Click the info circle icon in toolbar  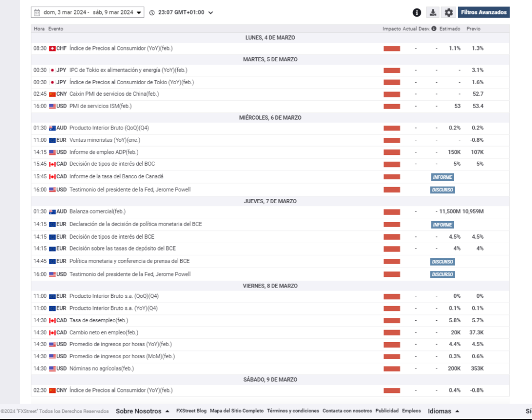(x=417, y=12)
